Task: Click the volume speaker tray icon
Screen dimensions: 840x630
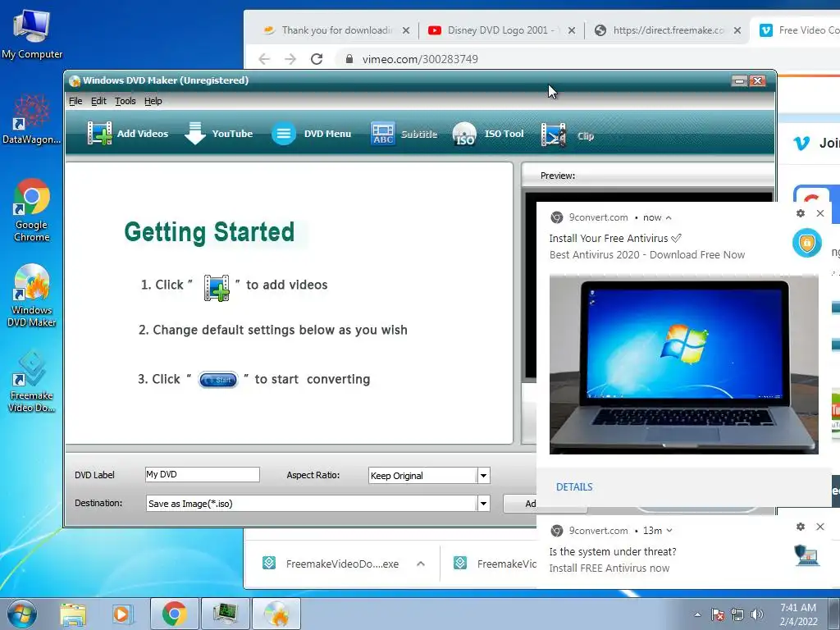Action: (x=757, y=614)
